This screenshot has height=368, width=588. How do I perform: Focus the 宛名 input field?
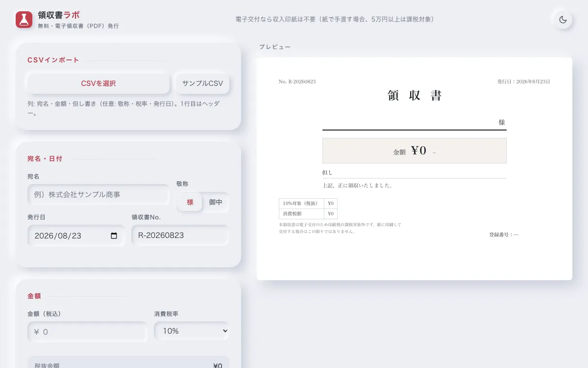pos(98,194)
